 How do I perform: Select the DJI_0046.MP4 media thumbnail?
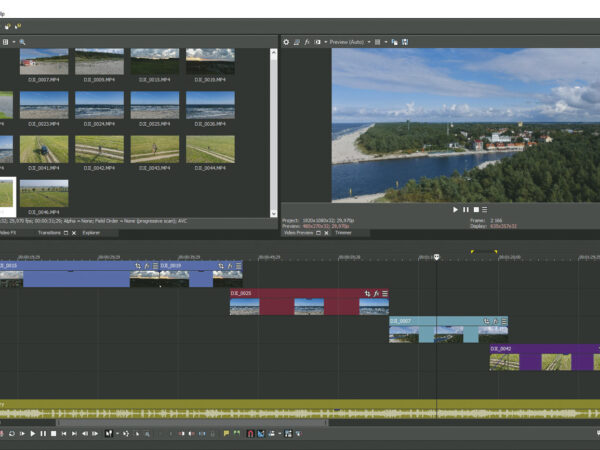pyautogui.click(x=44, y=193)
